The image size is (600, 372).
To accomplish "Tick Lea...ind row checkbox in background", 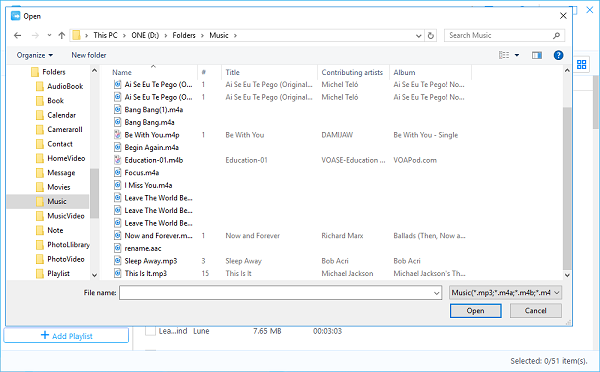I will (x=150, y=331).
